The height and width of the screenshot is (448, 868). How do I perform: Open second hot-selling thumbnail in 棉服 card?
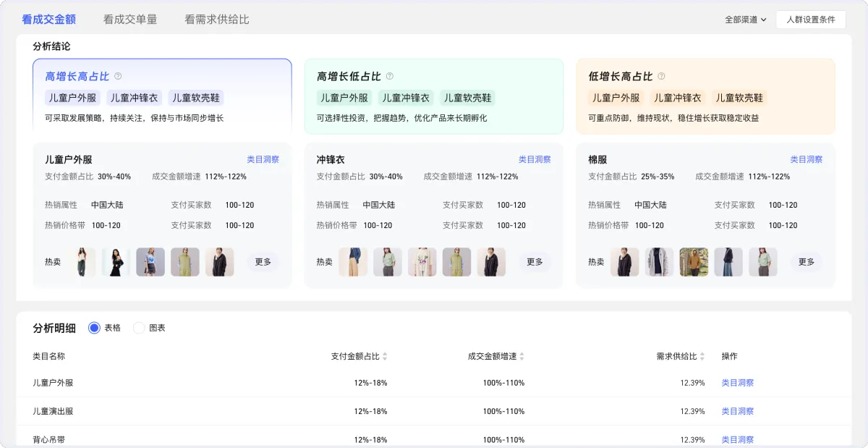click(x=660, y=262)
